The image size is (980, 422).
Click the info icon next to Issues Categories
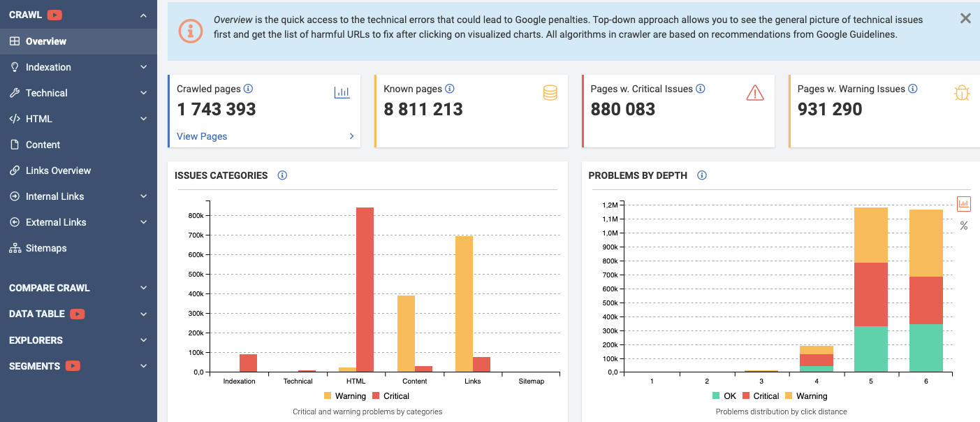(282, 175)
